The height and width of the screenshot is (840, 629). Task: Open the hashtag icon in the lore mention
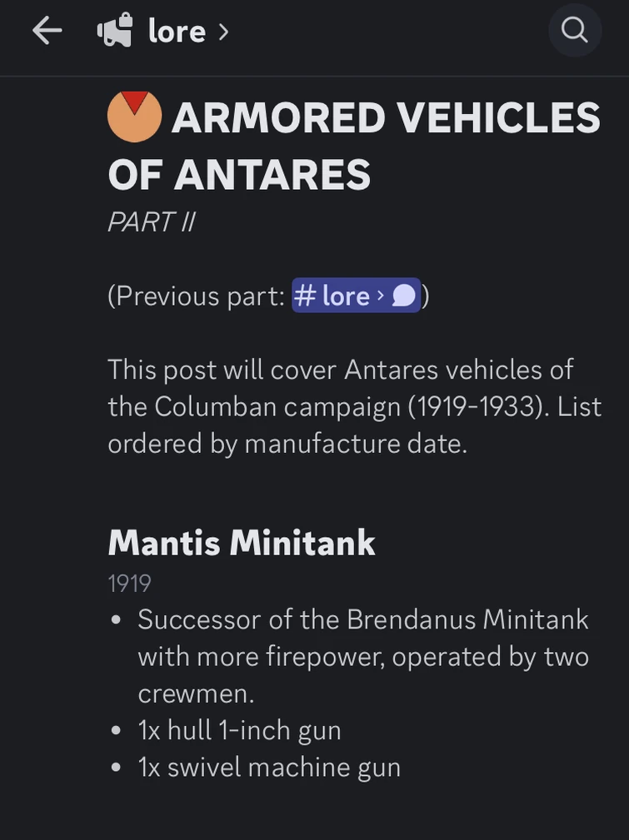click(307, 296)
